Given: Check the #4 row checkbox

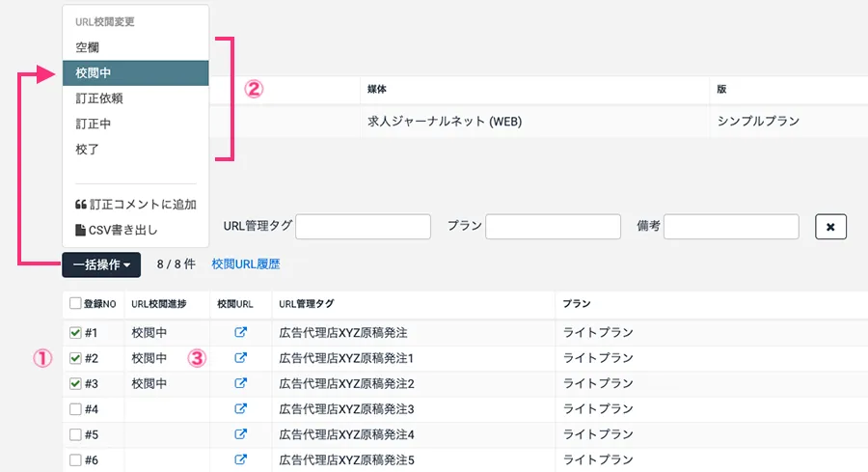Looking at the screenshot, I should point(75,409).
